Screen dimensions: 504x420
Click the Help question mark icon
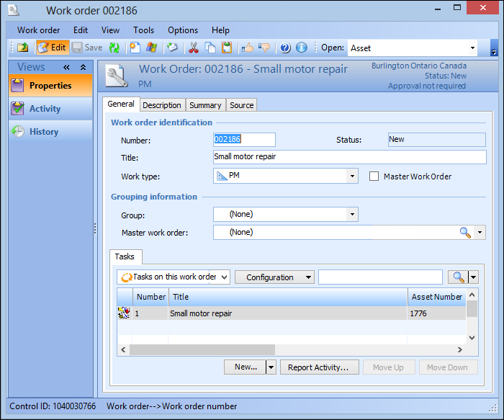point(285,48)
